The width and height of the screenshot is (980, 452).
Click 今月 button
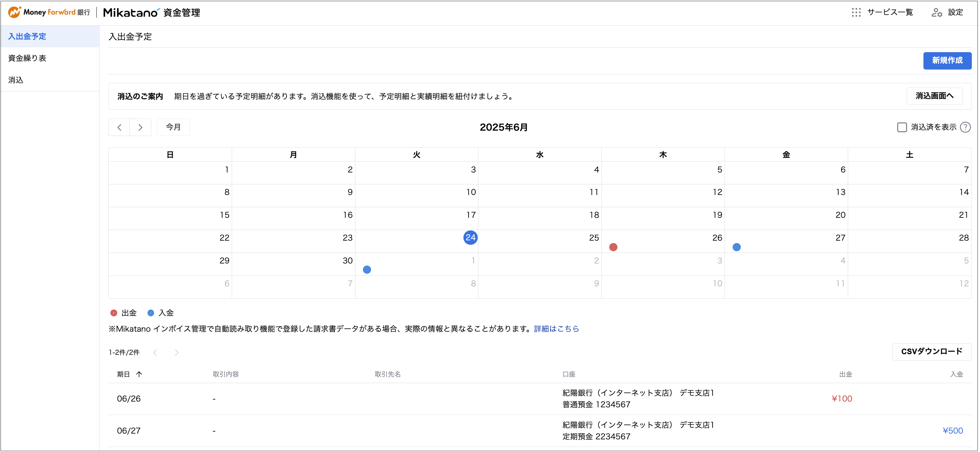click(x=173, y=127)
